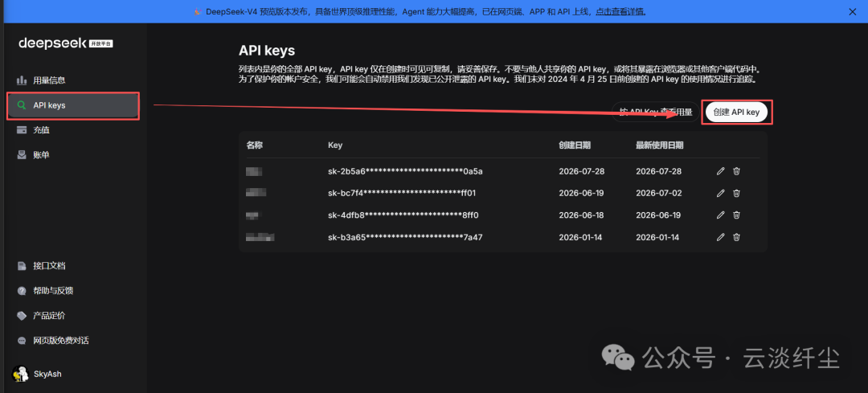Click the Key column header
This screenshot has height=393, width=868.
pyautogui.click(x=335, y=145)
